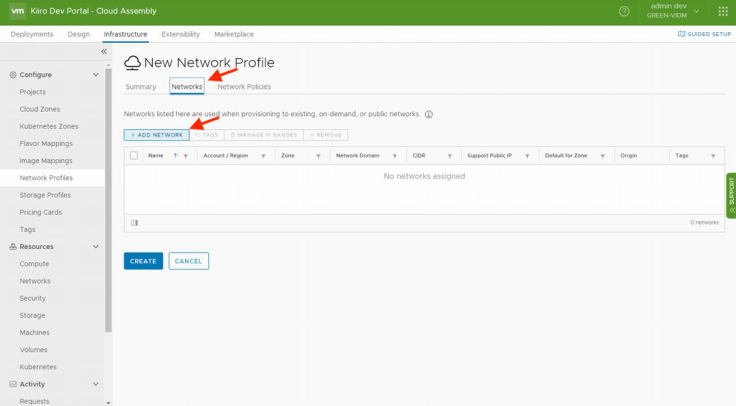This screenshot has width=736, height=406.
Task: Click the Cancel button
Action: (x=189, y=261)
